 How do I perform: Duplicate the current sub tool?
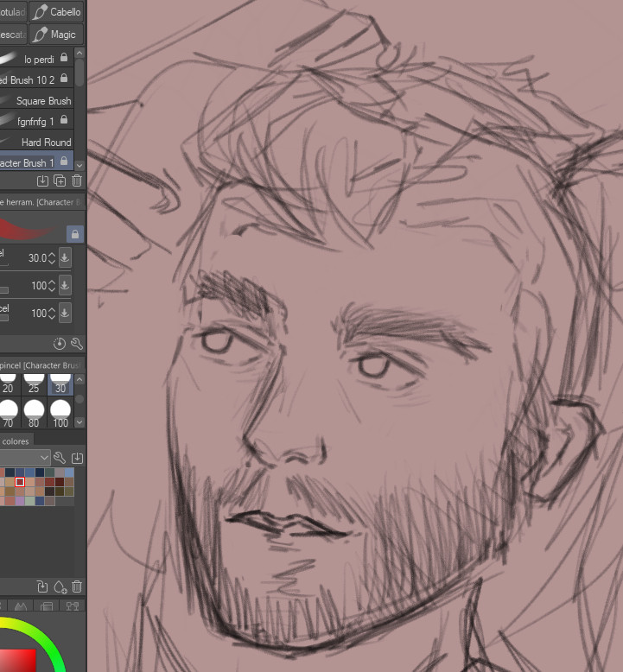click(60, 181)
